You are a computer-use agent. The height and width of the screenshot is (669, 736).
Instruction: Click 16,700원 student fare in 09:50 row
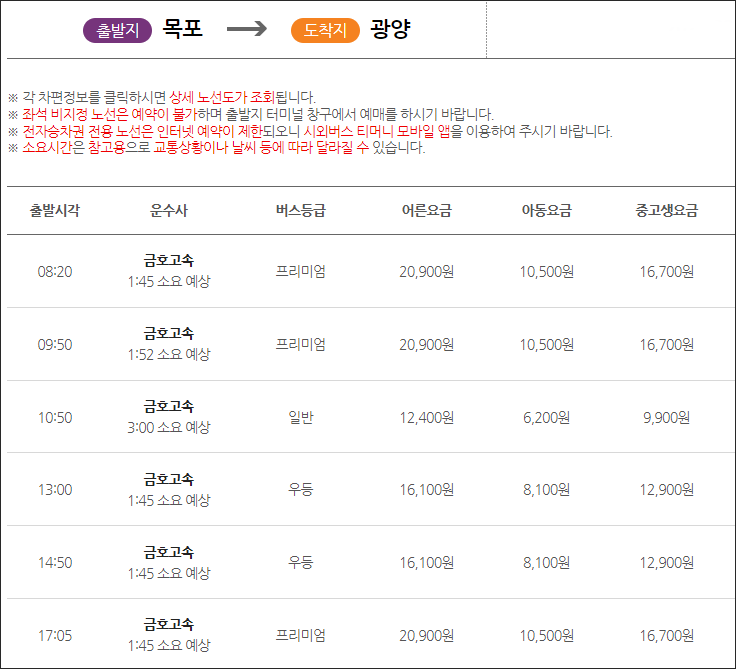coord(667,345)
